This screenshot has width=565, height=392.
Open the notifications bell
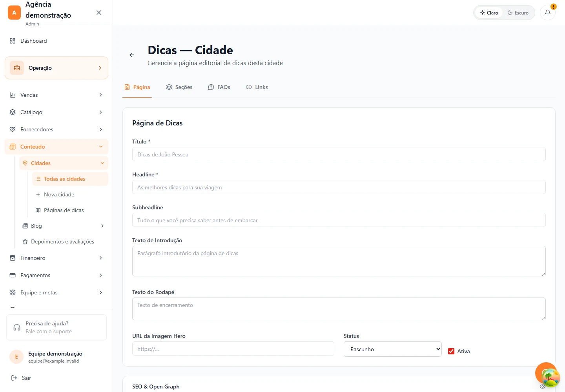point(548,13)
